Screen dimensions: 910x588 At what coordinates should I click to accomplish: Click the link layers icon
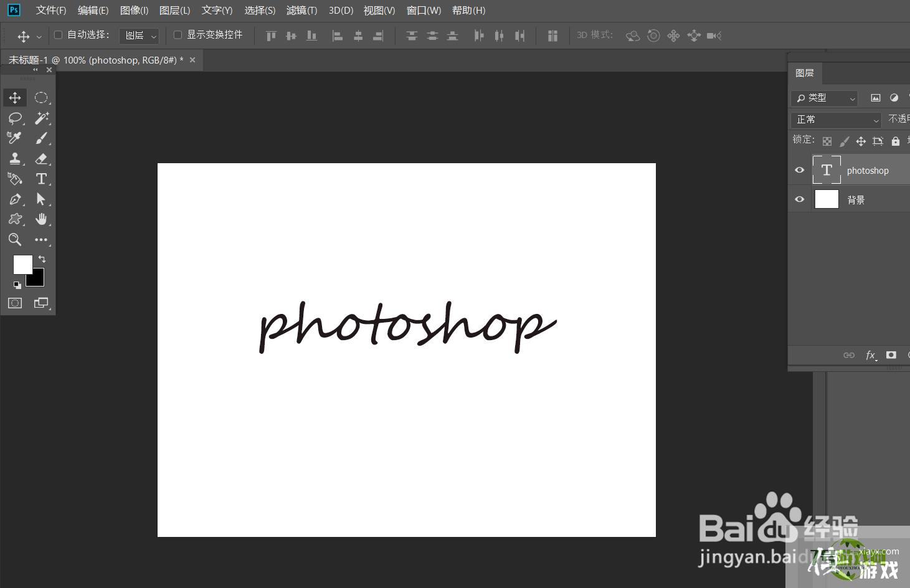pyautogui.click(x=849, y=355)
